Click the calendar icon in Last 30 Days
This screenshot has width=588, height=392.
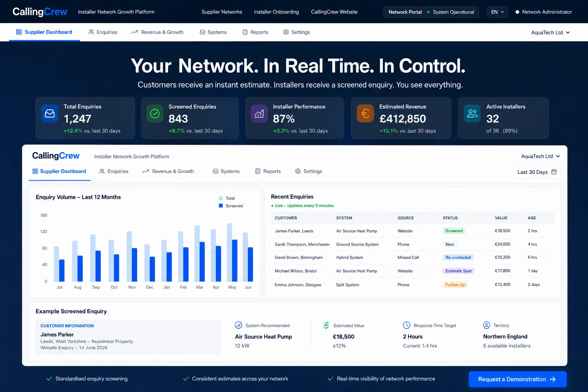[x=554, y=172]
